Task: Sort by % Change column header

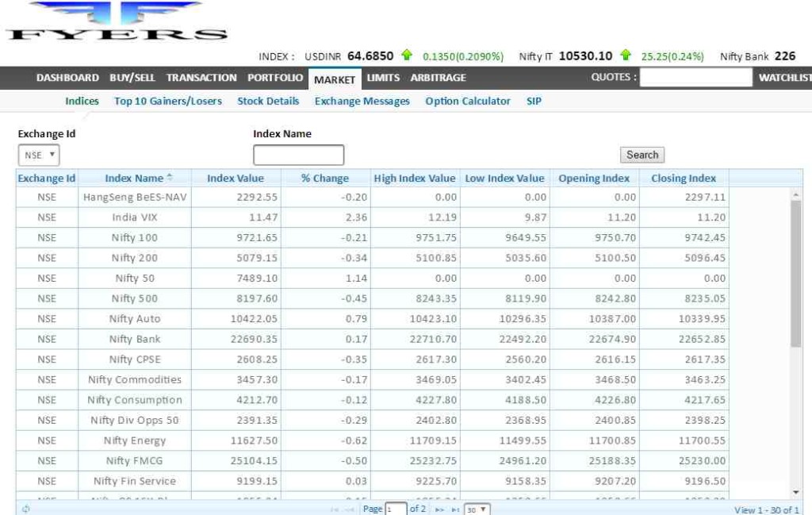Action: [x=324, y=178]
